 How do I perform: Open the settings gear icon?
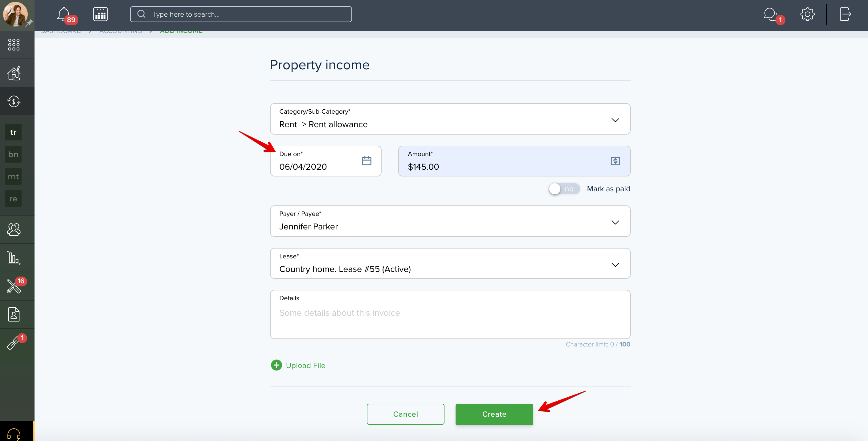(807, 14)
